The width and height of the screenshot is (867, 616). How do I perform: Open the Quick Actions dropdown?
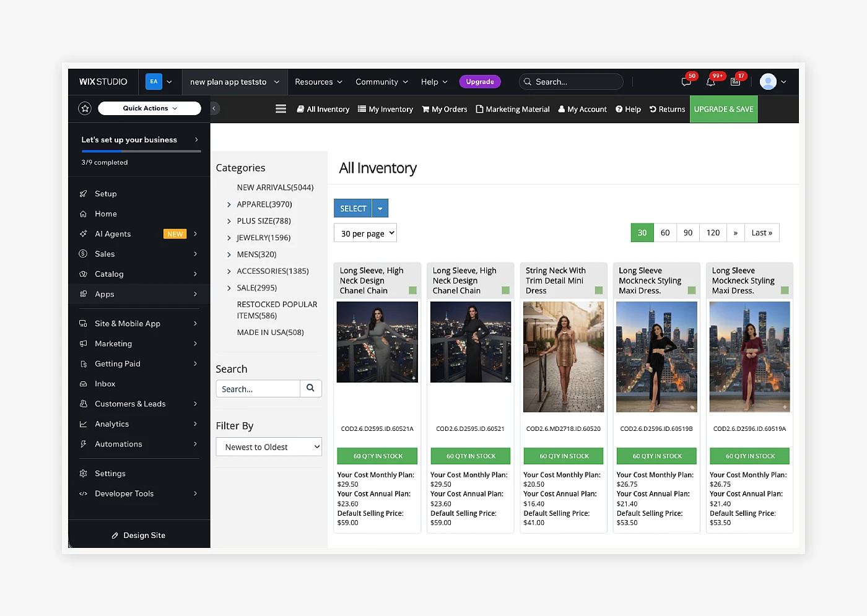coord(149,108)
